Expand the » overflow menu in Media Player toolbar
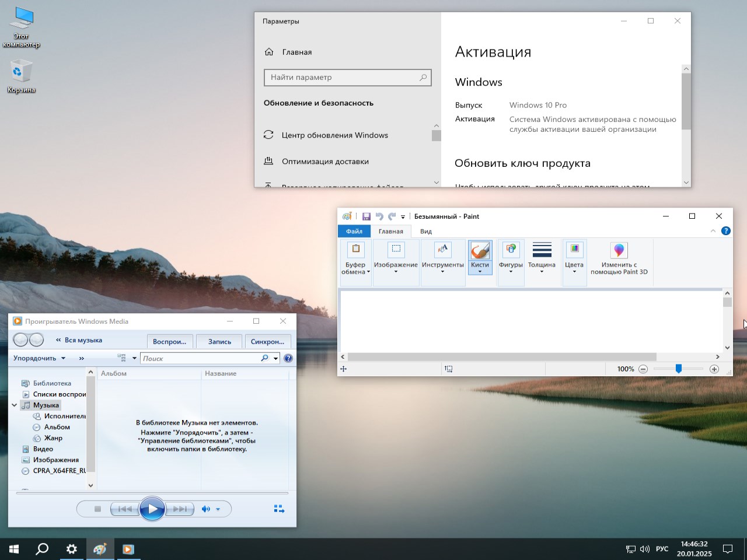This screenshot has width=747, height=560. click(81, 358)
